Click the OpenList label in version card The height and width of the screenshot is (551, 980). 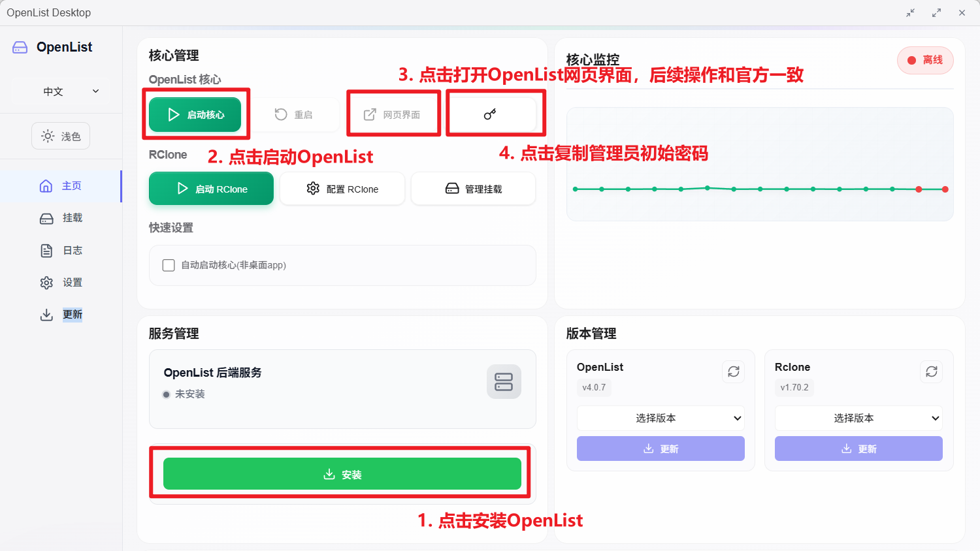click(600, 367)
